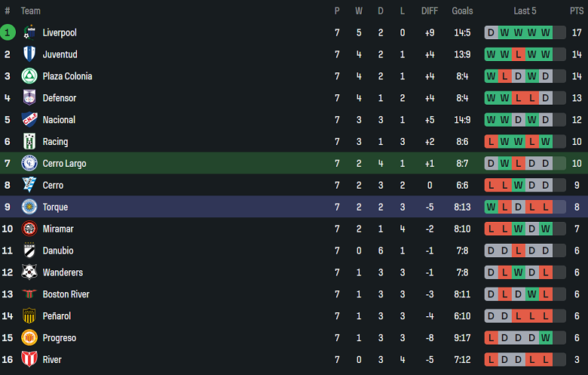Image resolution: width=588 pixels, height=375 pixels.
Task: Sort table by PTS column header
Action: pos(577,11)
